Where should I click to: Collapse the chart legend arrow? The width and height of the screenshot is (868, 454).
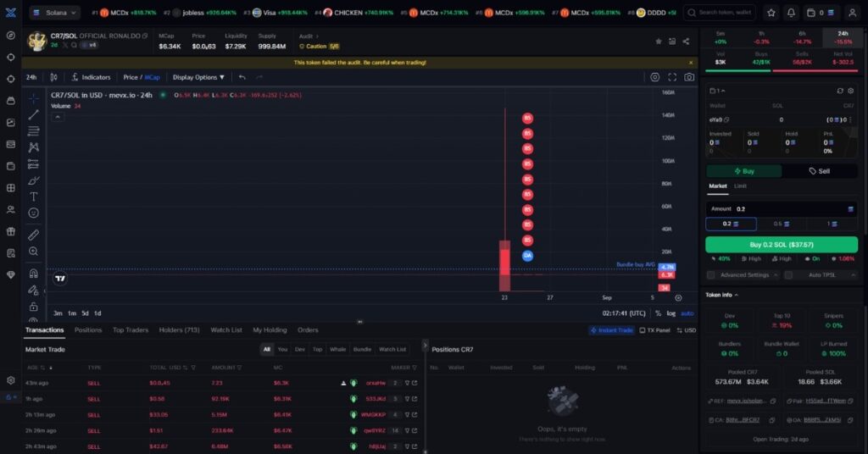coord(58,117)
